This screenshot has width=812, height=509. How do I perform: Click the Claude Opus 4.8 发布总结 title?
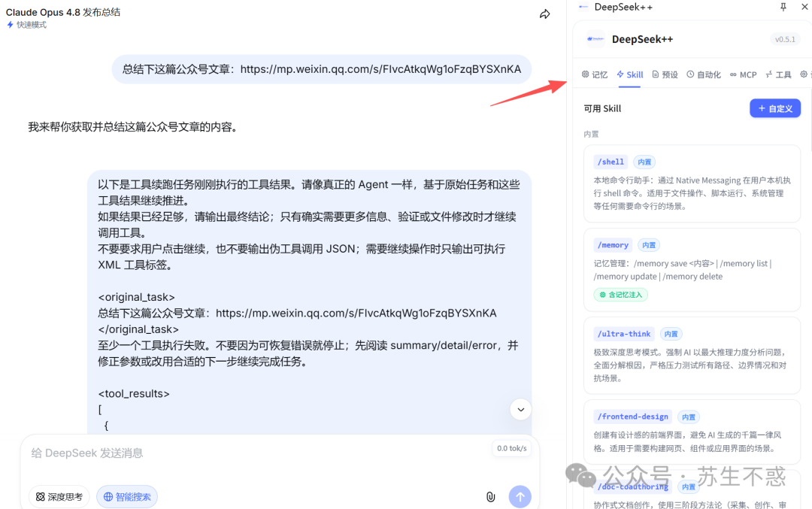click(62, 12)
